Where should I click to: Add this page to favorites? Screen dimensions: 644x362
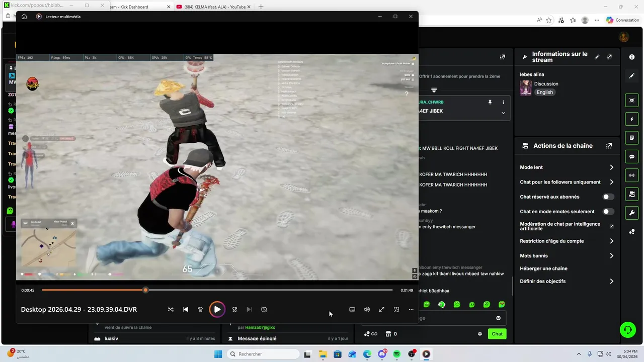(549, 20)
